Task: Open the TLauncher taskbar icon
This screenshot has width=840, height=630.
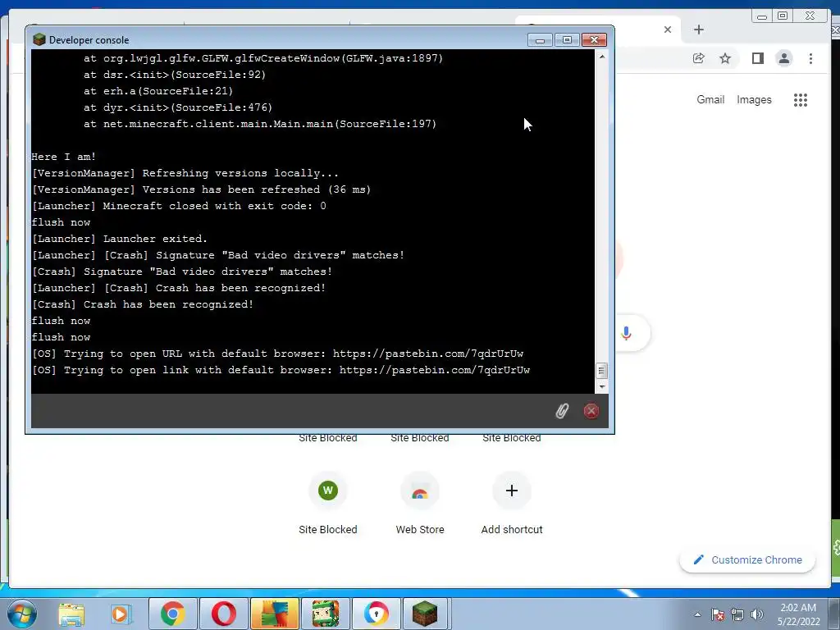Action: tap(326, 614)
